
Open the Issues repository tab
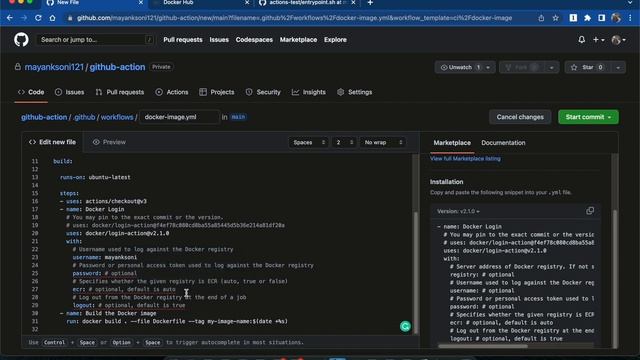69,92
